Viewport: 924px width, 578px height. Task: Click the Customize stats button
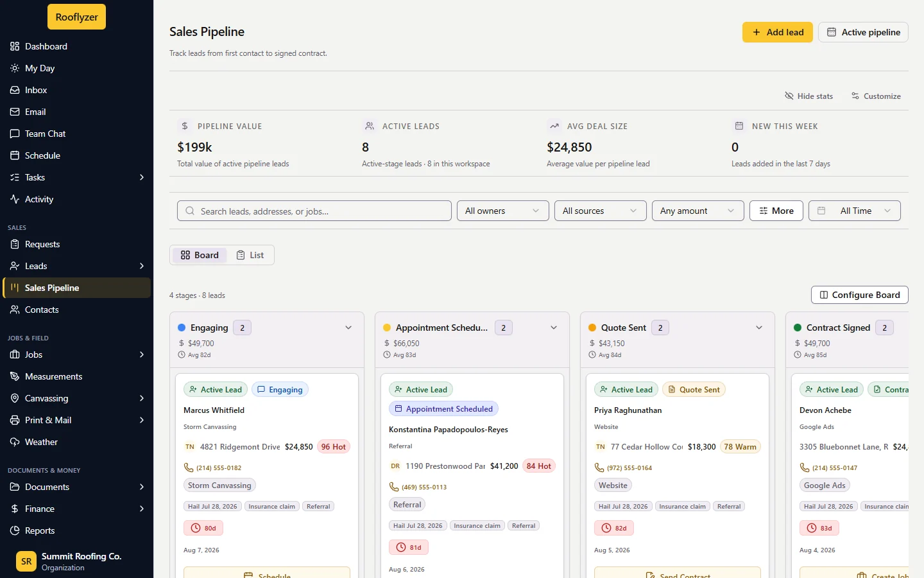click(x=876, y=96)
